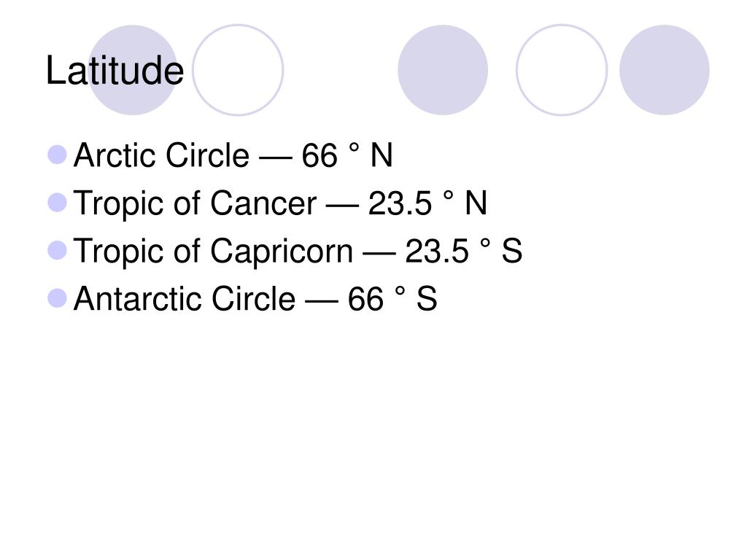Select the Arctic Circle bullet text
The image size is (747, 560).
[233, 155]
